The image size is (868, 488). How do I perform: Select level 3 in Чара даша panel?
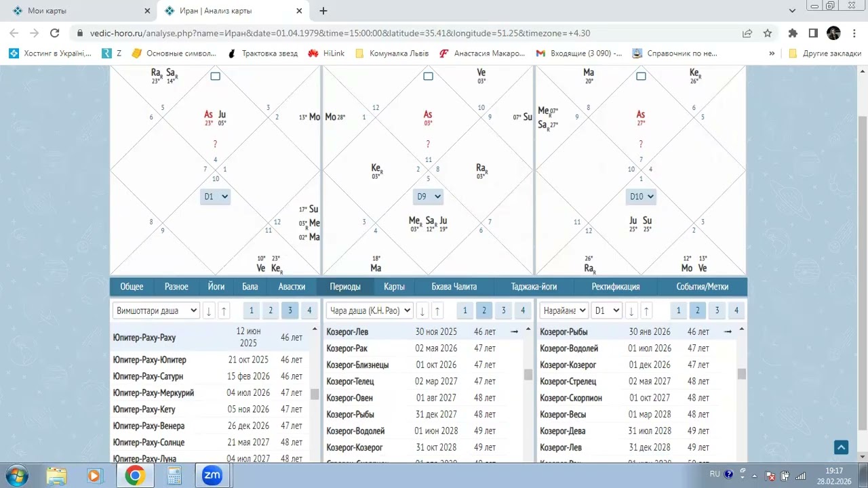(x=503, y=310)
